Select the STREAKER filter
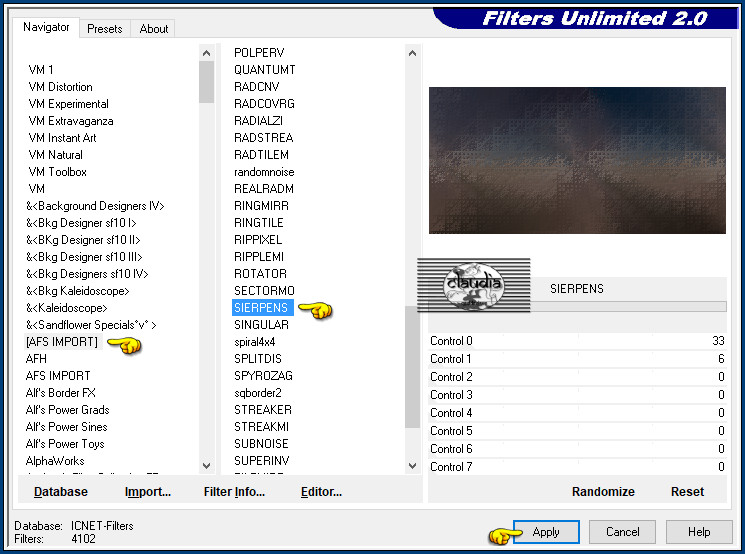 [x=263, y=410]
